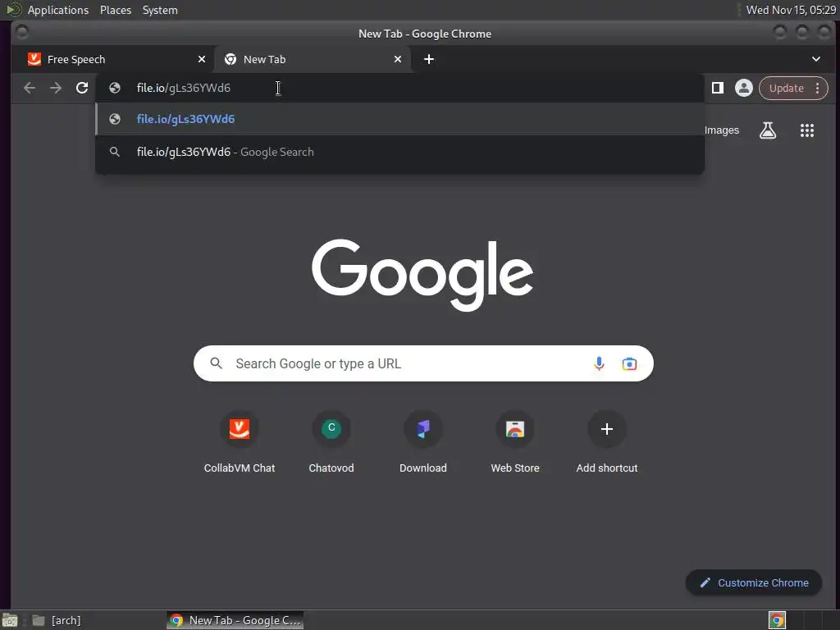Open the System menu
Image resolution: width=840 pixels, height=630 pixels.
pyautogui.click(x=160, y=10)
